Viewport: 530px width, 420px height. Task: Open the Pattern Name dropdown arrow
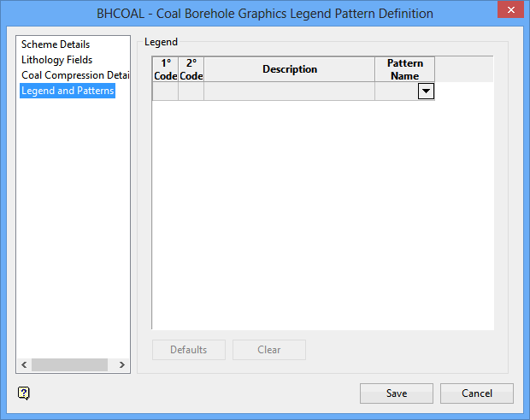[426, 92]
